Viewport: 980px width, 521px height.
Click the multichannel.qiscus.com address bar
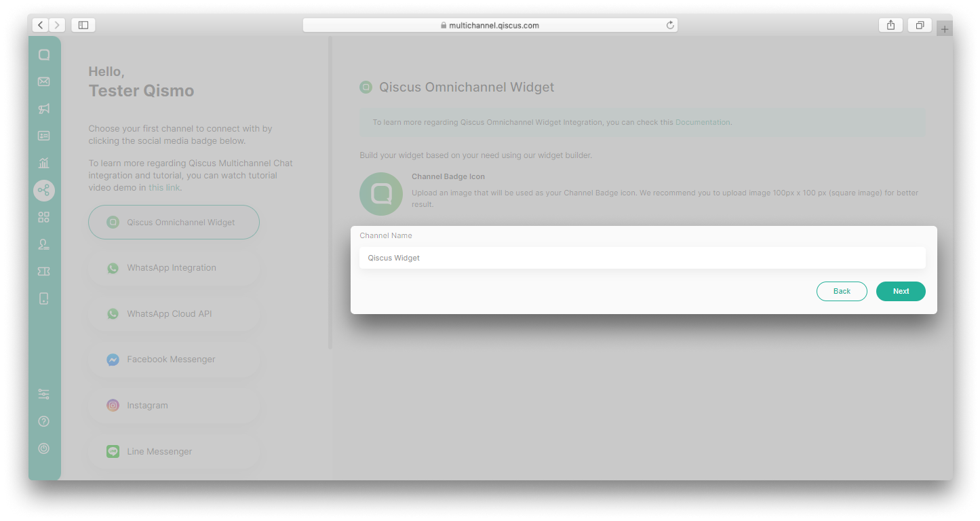490,25
